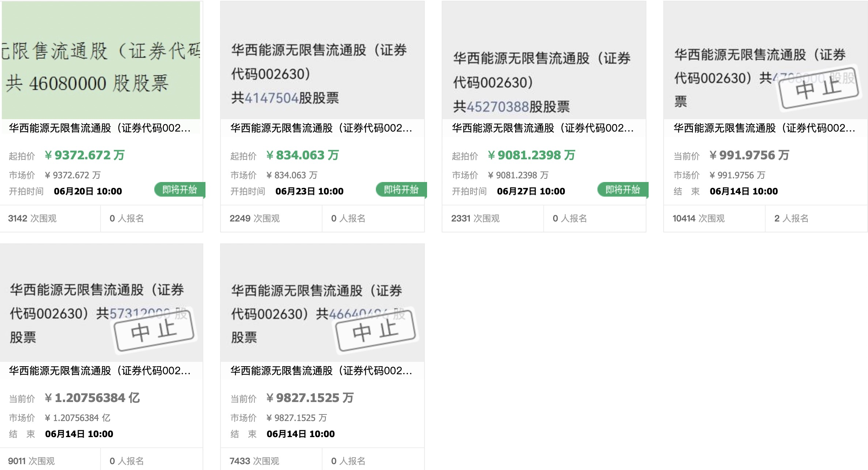Screen dimensions: 868x470
Task: Click the 2 人报名 signup count
Action: pos(791,219)
